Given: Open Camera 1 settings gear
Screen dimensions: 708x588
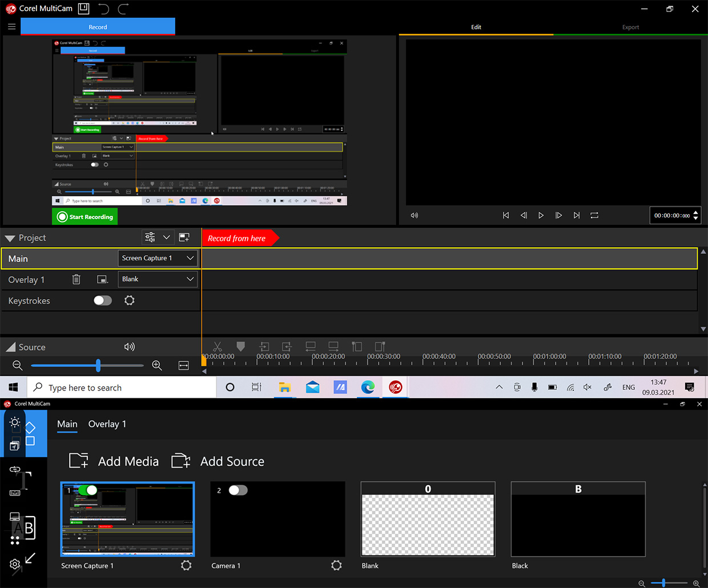Looking at the screenshot, I should (336, 565).
